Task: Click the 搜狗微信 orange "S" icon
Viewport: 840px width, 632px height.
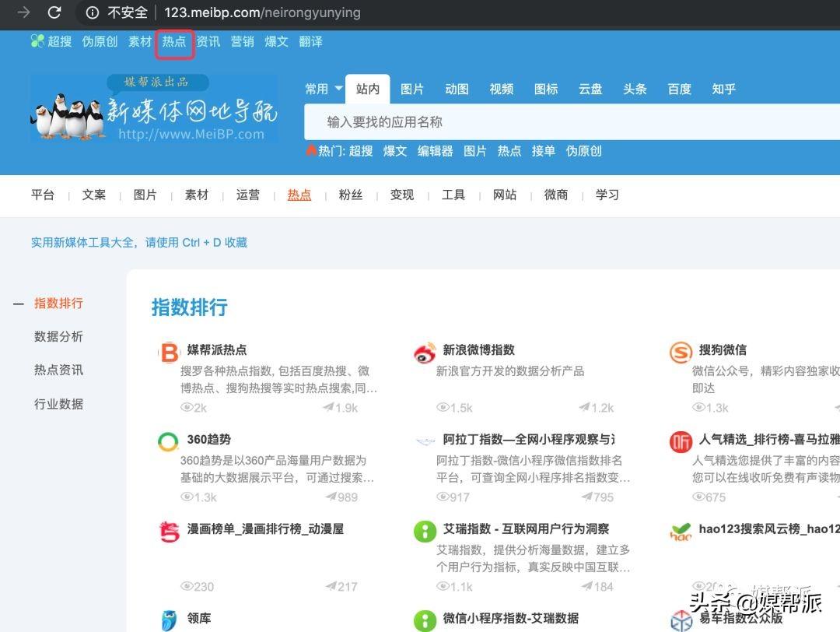Action: 680,352
